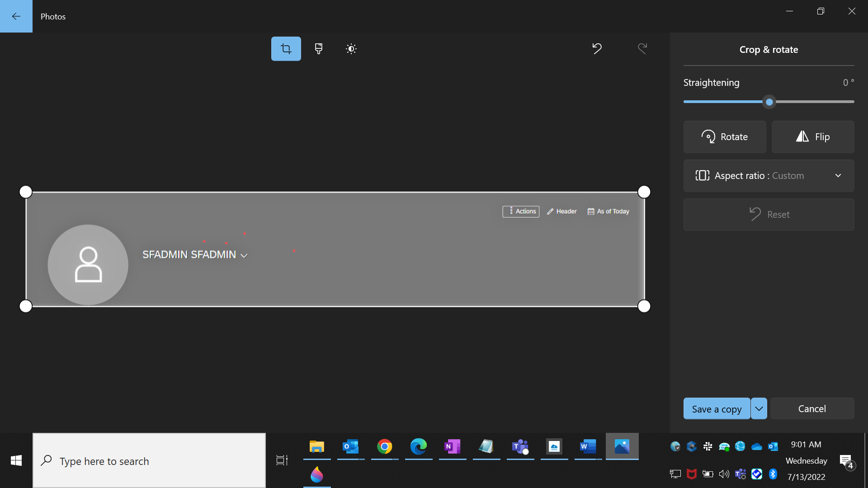Click the top-right crop corner handle
This screenshot has width=868, height=488.
coord(644,192)
